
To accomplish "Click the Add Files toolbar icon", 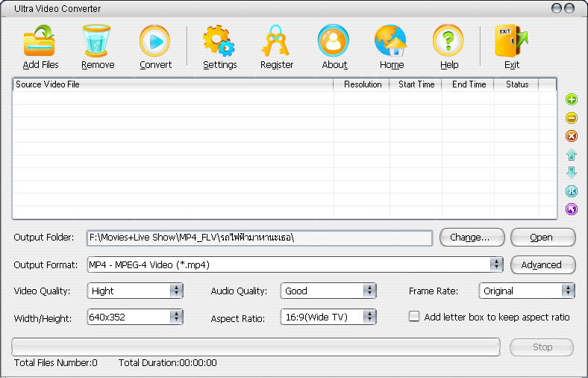I will coord(40,40).
